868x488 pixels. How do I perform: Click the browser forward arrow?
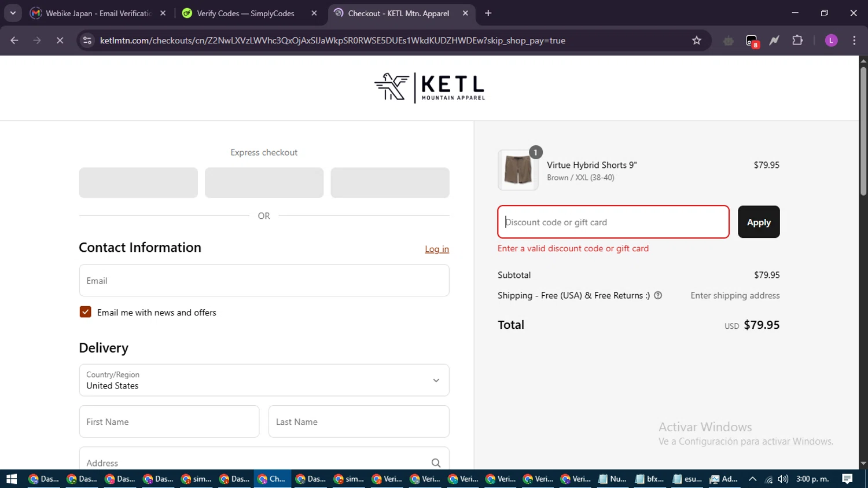(x=37, y=41)
